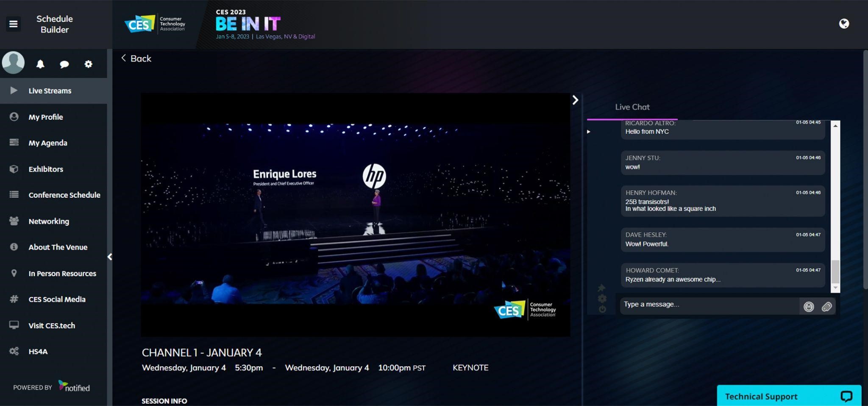Select the Live Chat tab
This screenshot has width=868, height=406.
click(632, 107)
